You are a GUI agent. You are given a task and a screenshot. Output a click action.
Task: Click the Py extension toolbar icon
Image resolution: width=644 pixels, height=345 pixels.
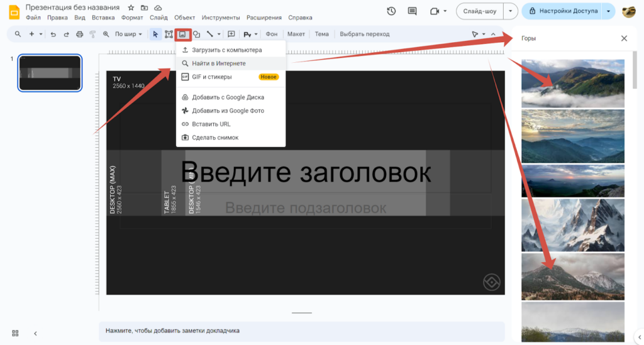tap(247, 35)
